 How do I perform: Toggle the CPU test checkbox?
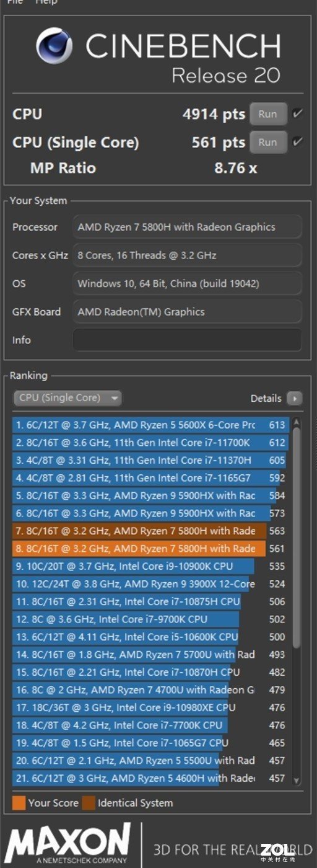coord(298,114)
